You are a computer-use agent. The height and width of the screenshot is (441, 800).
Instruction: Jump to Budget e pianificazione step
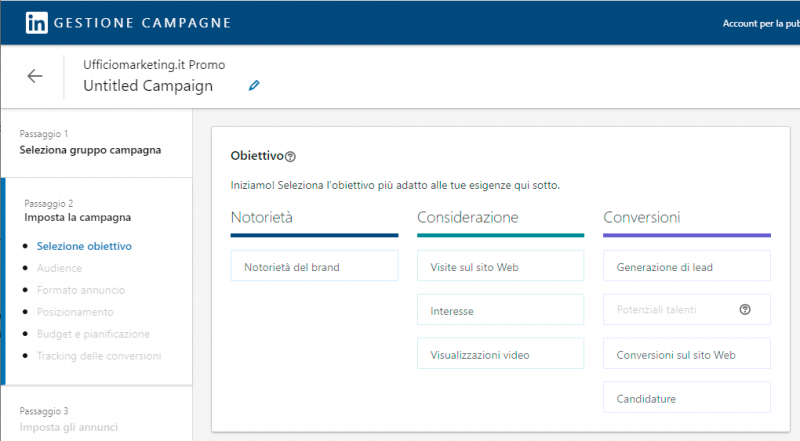[x=93, y=334]
